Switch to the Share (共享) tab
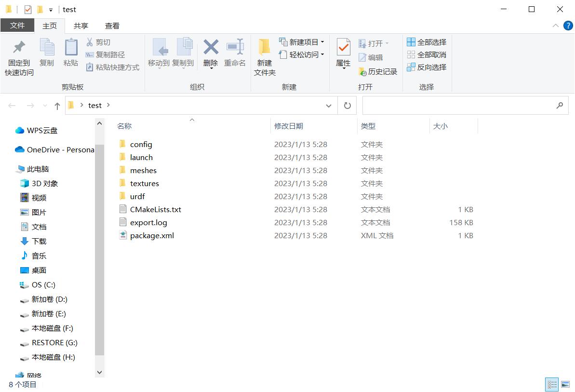The width and height of the screenshot is (575, 392). pyautogui.click(x=80, y=26)
